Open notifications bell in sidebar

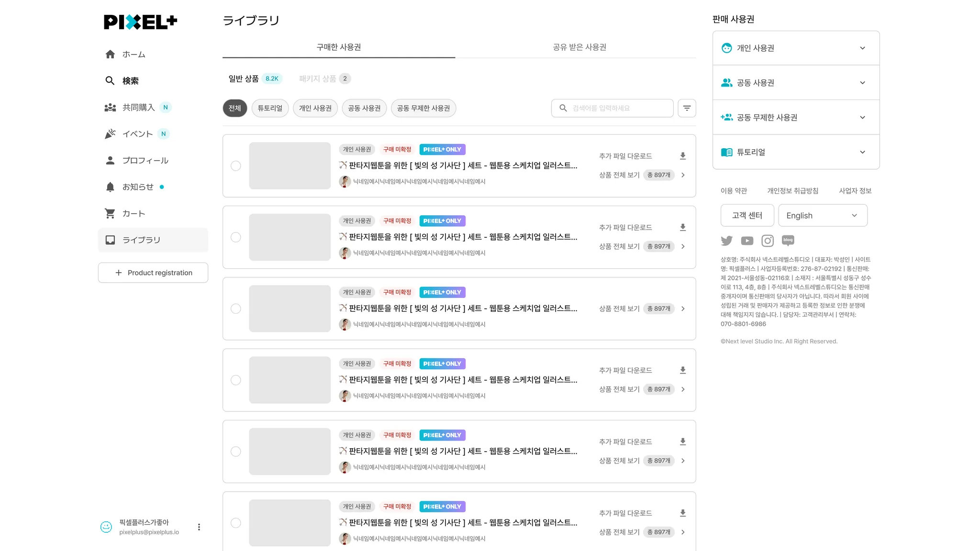click(110, 187)
